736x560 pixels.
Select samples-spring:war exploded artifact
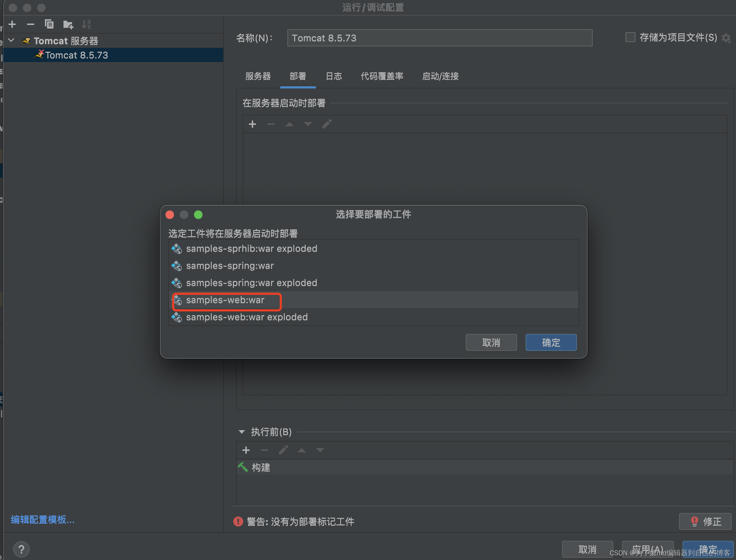click(251, 282)
